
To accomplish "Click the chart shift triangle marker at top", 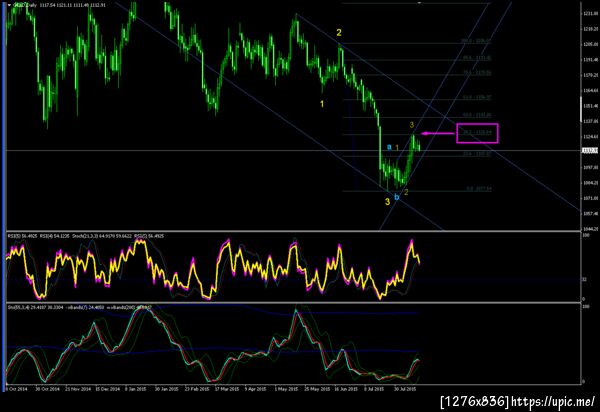I will [x=419, y=3].
